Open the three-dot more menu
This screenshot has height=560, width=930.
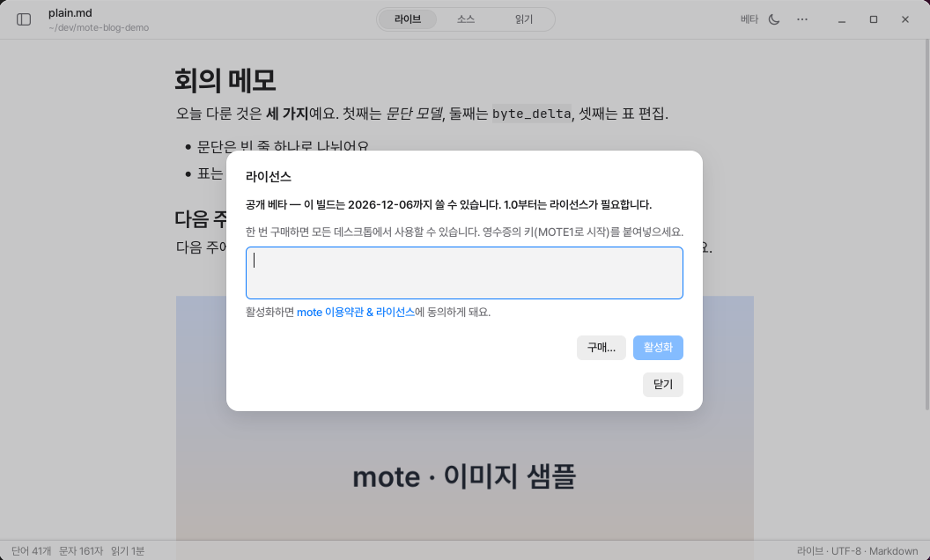[802, 19]
